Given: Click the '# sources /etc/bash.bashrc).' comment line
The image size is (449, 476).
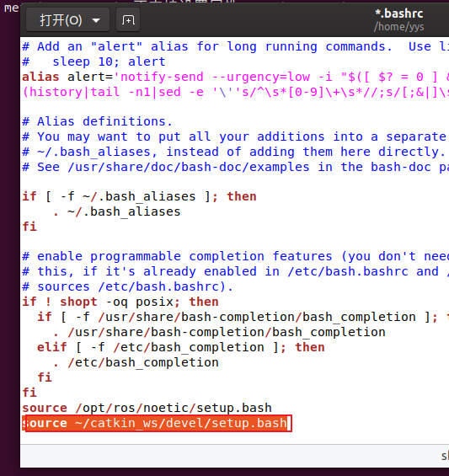Looking at the screenshot, I should [x=128, y=286].
